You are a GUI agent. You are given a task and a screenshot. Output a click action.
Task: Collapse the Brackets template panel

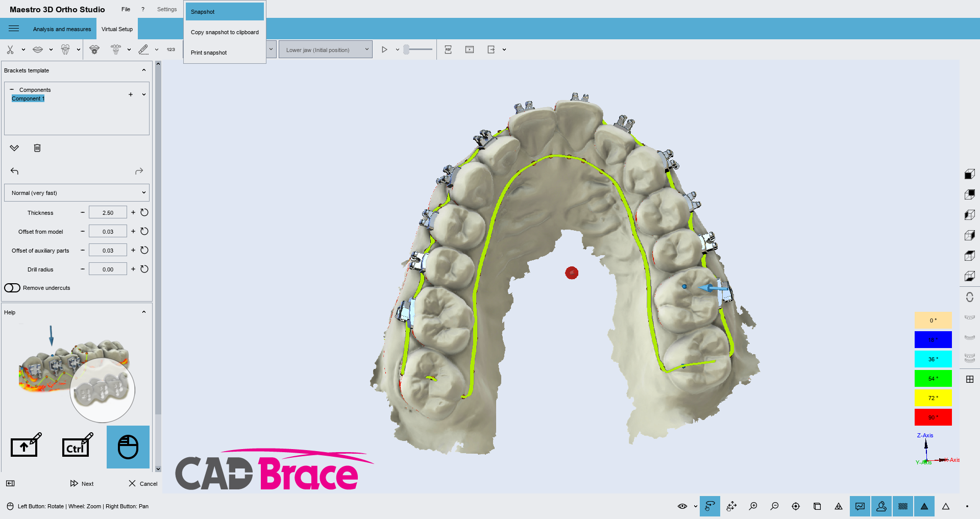[x=143, y=70]
